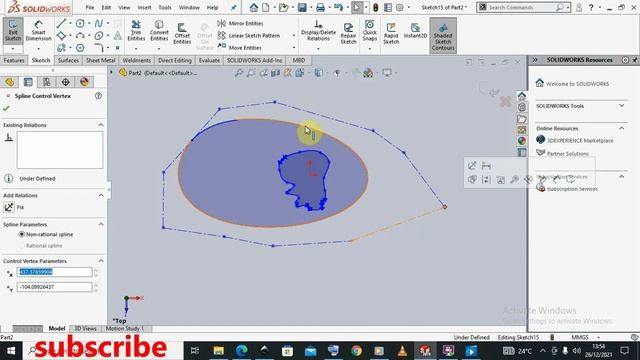Click Mirror Entities command
Image resolution: width=640 pixels, height=360 pixels.
point(240,23)
